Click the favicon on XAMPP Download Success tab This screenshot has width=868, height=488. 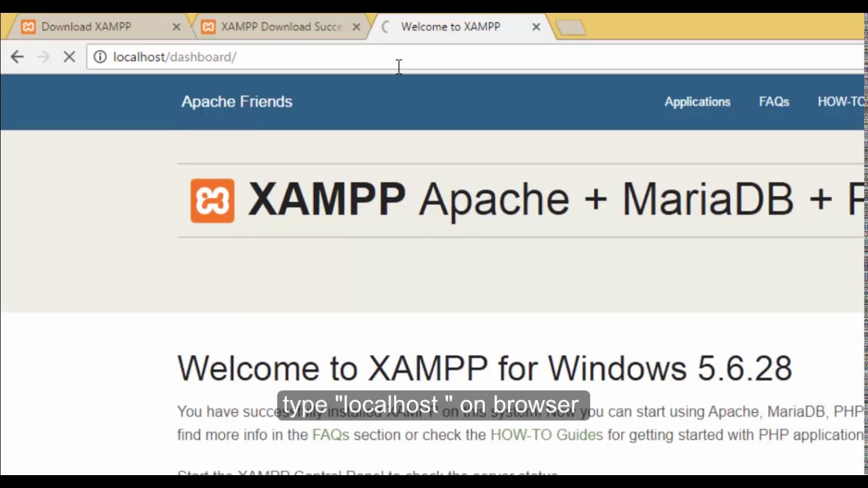point(208,27)
